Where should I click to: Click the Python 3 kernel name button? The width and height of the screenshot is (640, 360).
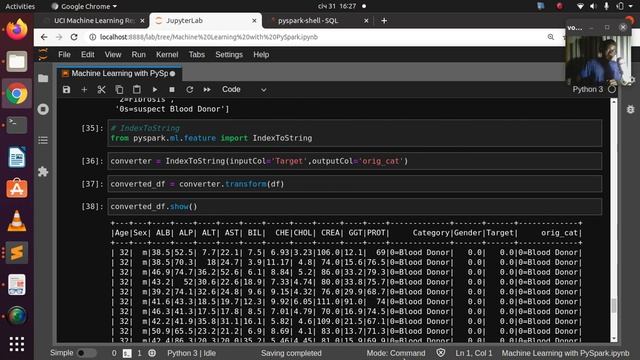tap(587, 89)
